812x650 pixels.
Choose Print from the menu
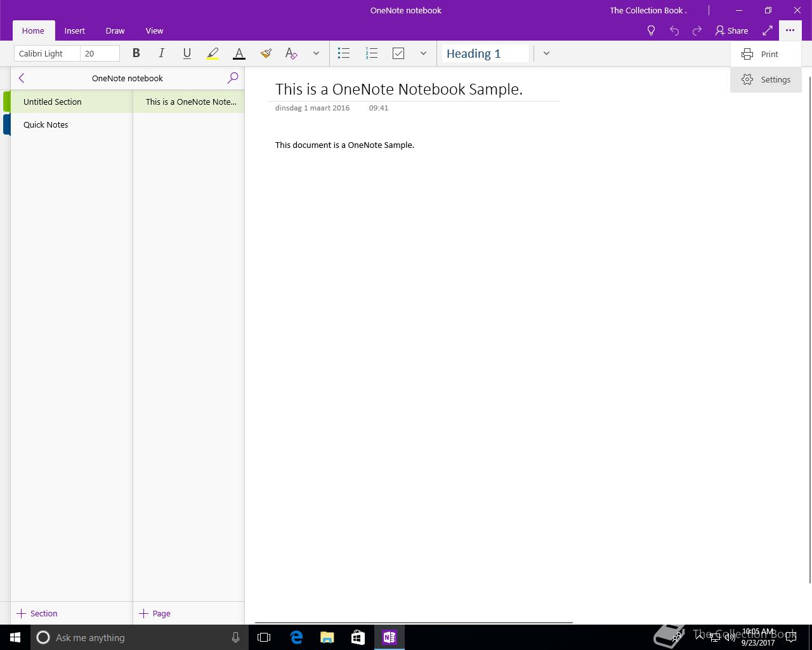click(x=766, y=54)
